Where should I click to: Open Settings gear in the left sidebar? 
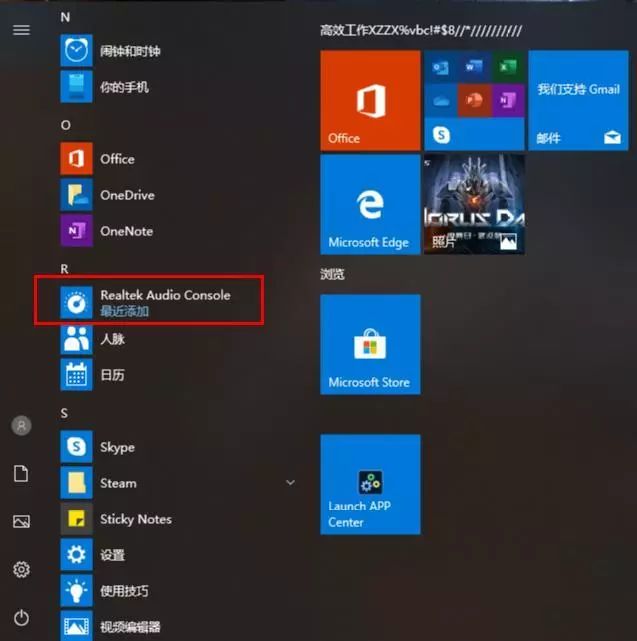click(21, 569)
